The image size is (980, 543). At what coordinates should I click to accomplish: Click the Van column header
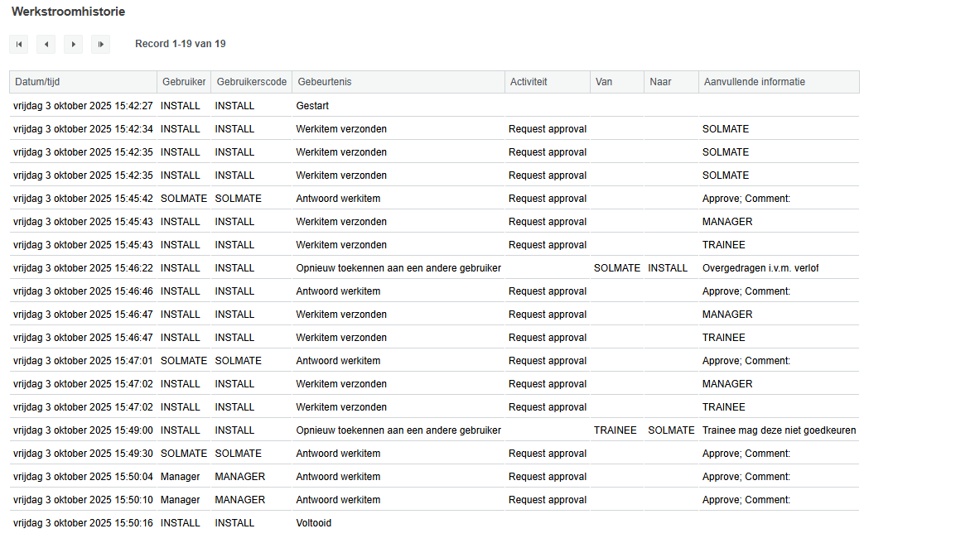[604, 82]
